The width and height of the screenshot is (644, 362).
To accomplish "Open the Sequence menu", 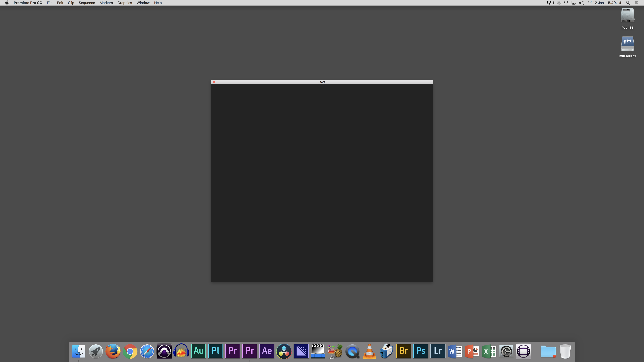I will coord(87,3).
